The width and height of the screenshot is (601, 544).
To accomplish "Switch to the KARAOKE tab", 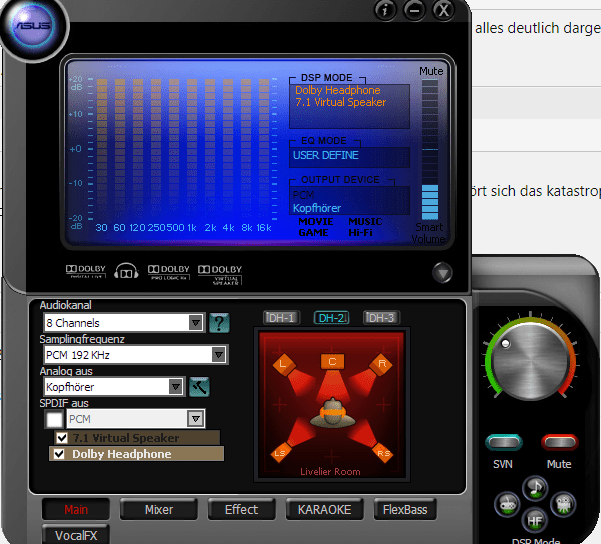I will pos(324,509).
